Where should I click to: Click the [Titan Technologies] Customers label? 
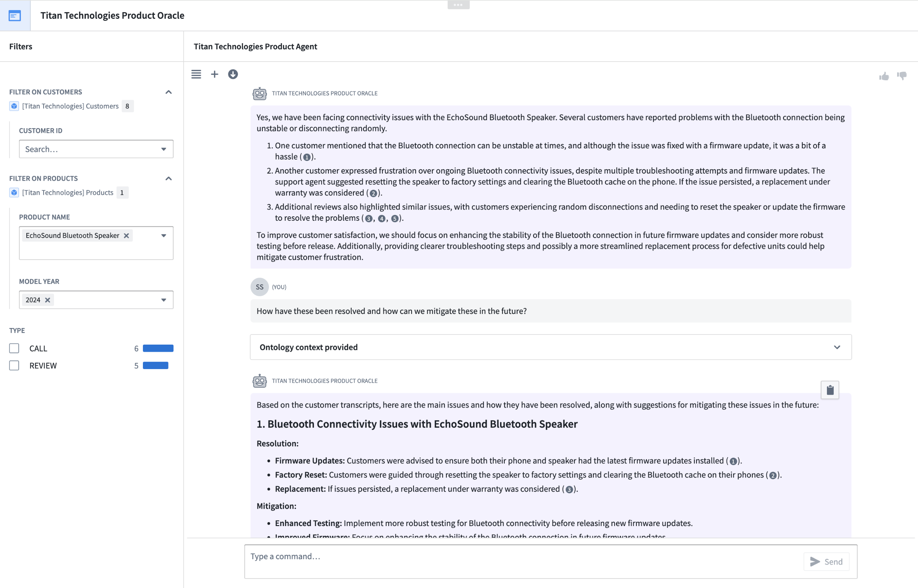pyautogui.click(x=70, y=106)
